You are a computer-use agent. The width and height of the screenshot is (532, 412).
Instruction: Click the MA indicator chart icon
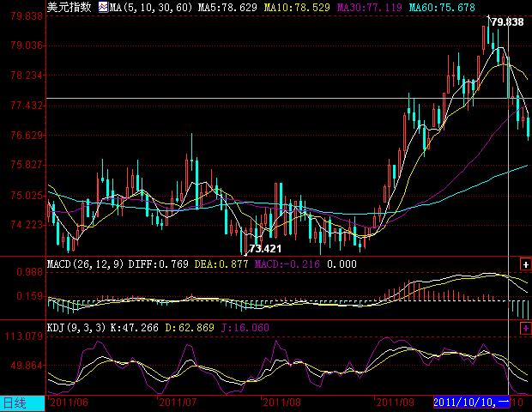[x=103, y=7]
